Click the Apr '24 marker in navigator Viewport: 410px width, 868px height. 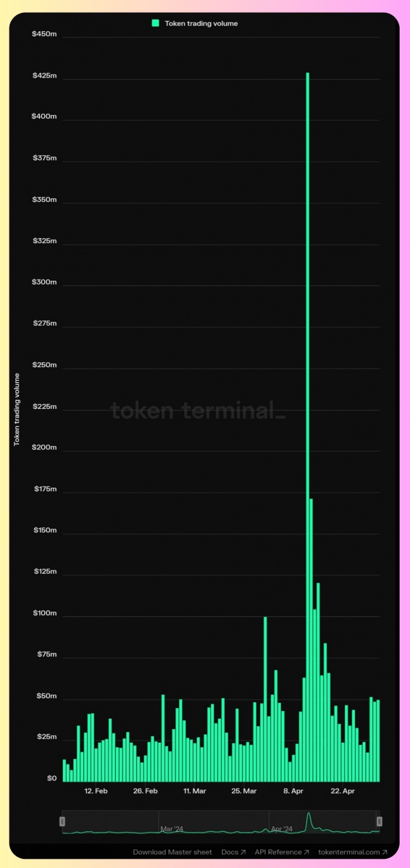click(x=282, y=829)
